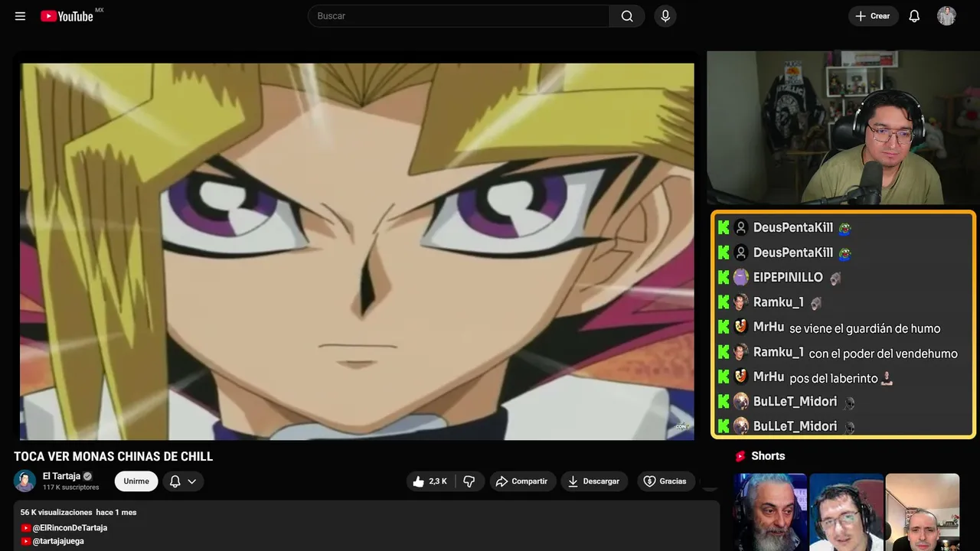Start voice search with the microphone icon
The width and height of the screenshot is (980, 551).
coord(665,16)
